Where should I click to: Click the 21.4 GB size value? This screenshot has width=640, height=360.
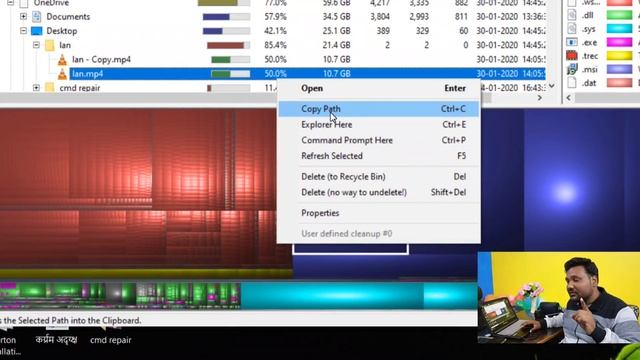336,45
